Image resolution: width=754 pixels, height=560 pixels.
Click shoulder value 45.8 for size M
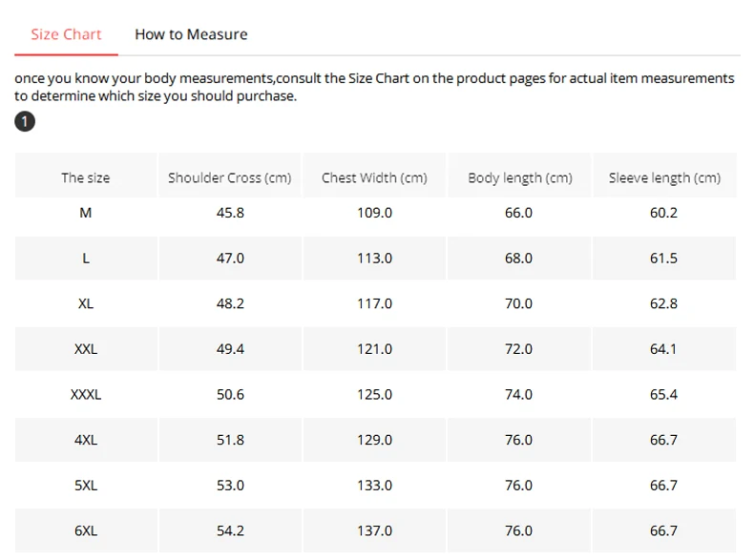tap(230, 213)
